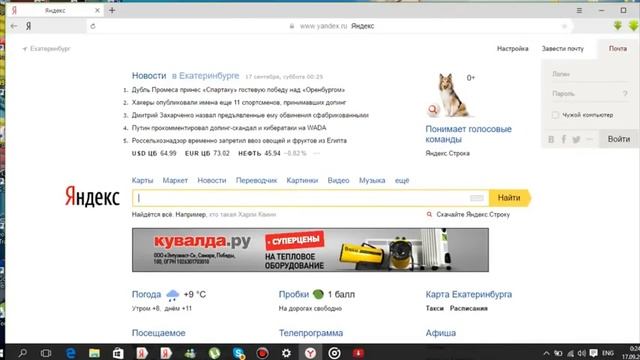The image size is (640, 360).
Task: Go back with the browser back arrow
Action: (x=14, y=26)
